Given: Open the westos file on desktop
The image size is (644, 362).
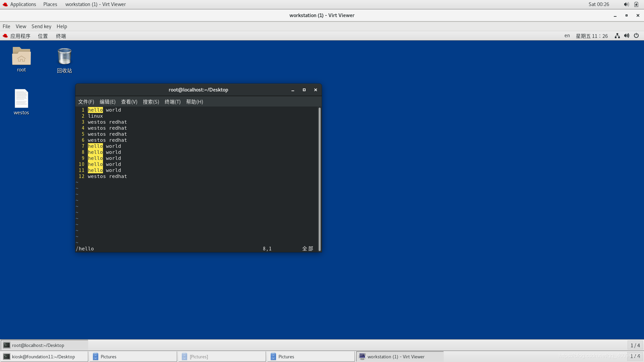Looking at the screenshot, I should pyautogui.click(x=21, y=99).
